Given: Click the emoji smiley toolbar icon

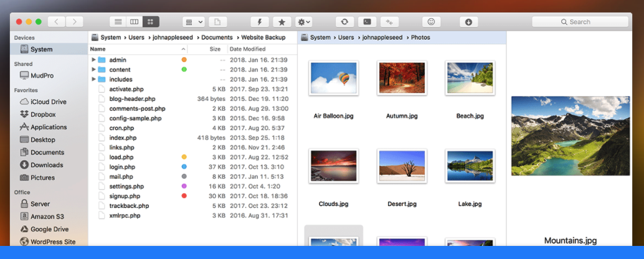Looking at the screenshot, I should (x=430, y=22).
